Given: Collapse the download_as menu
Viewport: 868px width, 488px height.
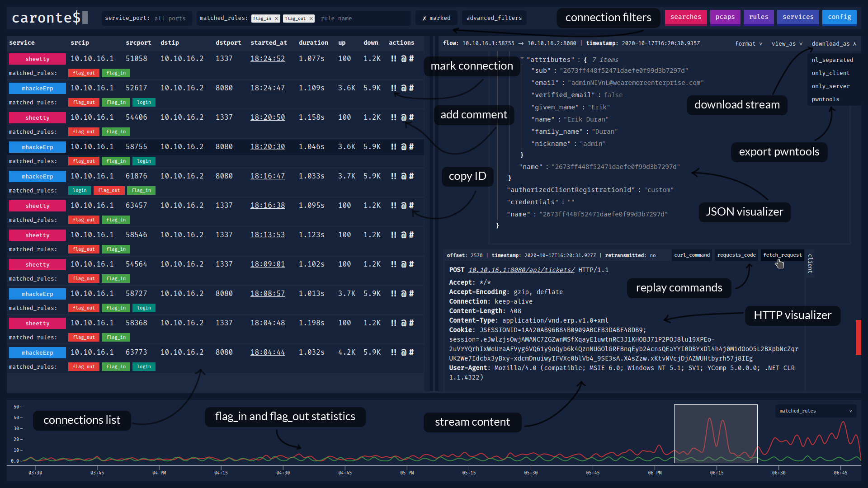Looking at the screenshot, I should (834, 44).
